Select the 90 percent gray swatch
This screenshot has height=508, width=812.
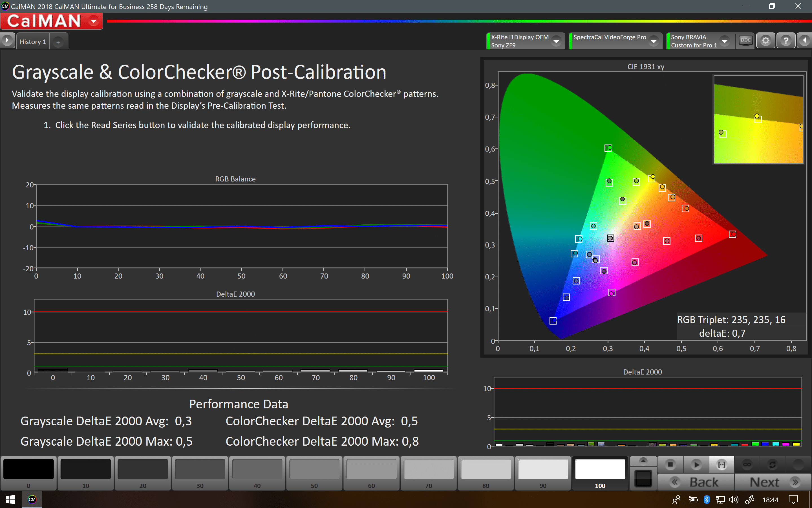(543, 473)
